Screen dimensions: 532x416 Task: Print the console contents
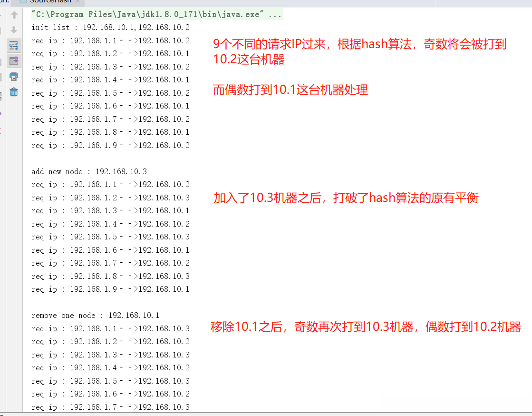(14, 76)
